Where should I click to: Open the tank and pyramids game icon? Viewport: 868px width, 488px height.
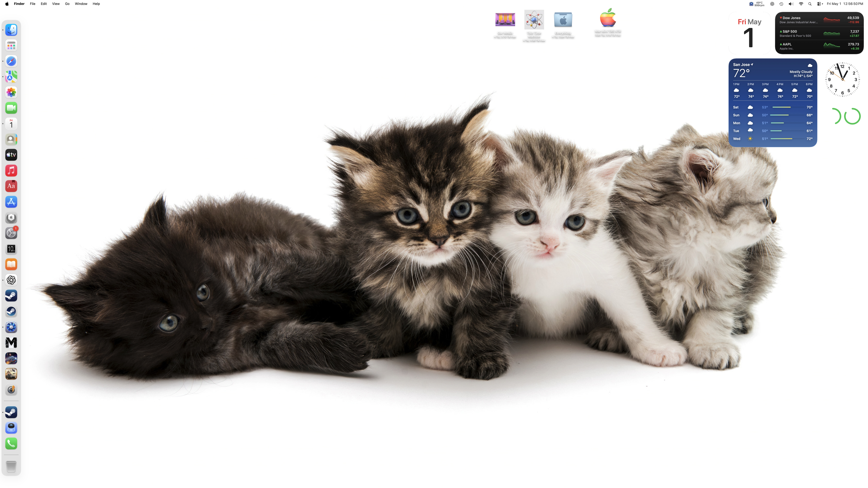(x=11, y=374)
